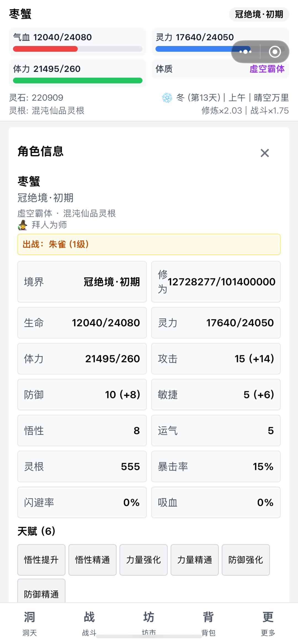Tap the mini-program circle close icon
298x644 pixels.
click(x=275, y=52)
